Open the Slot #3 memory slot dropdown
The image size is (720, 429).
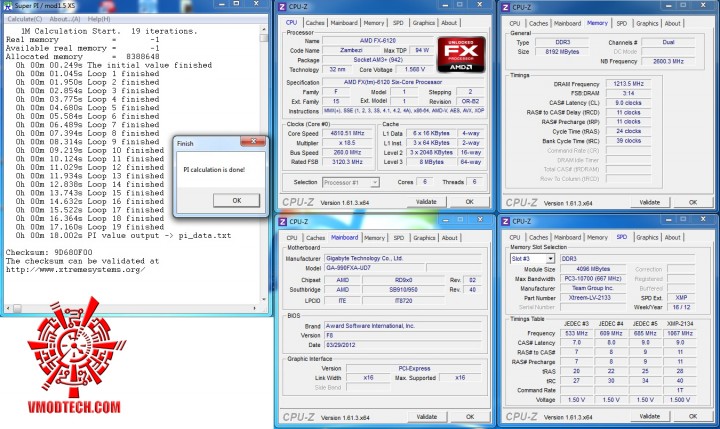532,259
